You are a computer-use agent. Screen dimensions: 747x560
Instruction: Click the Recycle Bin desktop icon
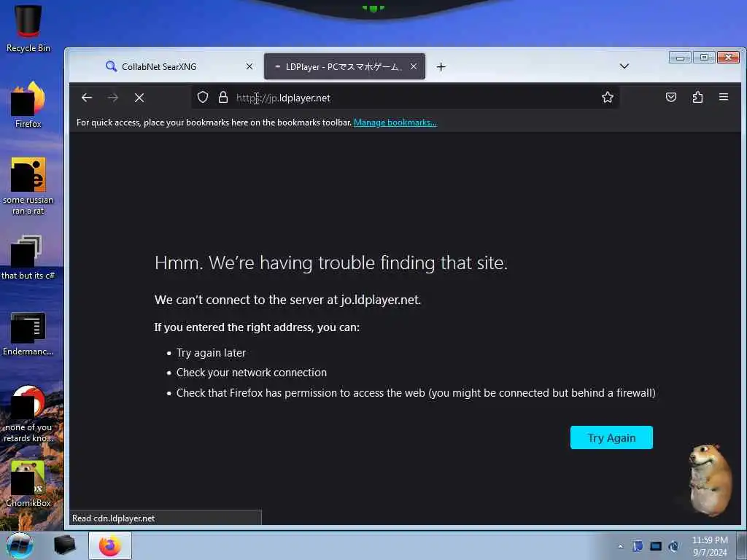point(28,28)
